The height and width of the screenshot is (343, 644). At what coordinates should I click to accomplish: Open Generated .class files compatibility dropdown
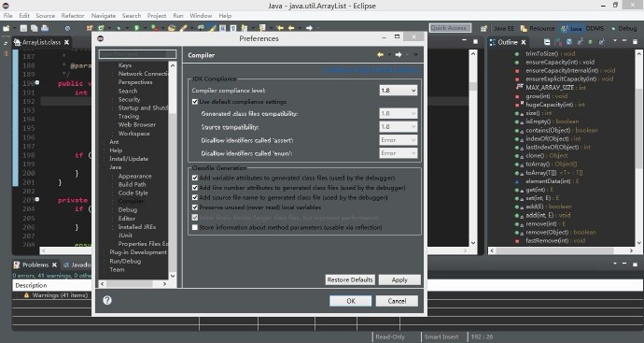click(398, 113)
